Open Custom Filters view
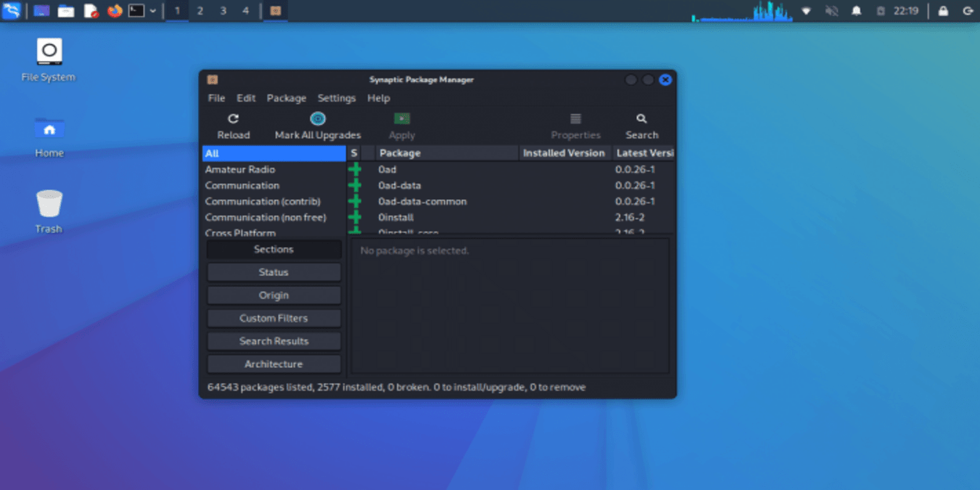Image resolution: width=980 pixels, height=490 pixels. click(274, 318)
